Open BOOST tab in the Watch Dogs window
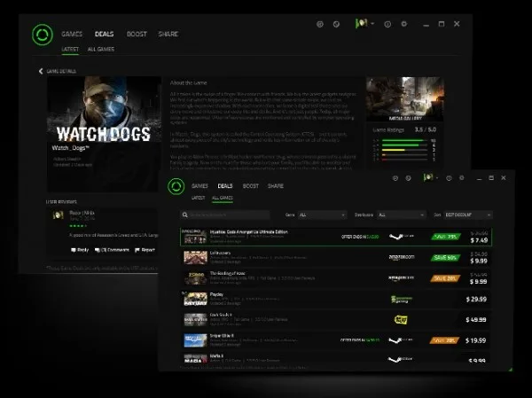The width and height of the screenshot is (532, 398). [137, 34]
